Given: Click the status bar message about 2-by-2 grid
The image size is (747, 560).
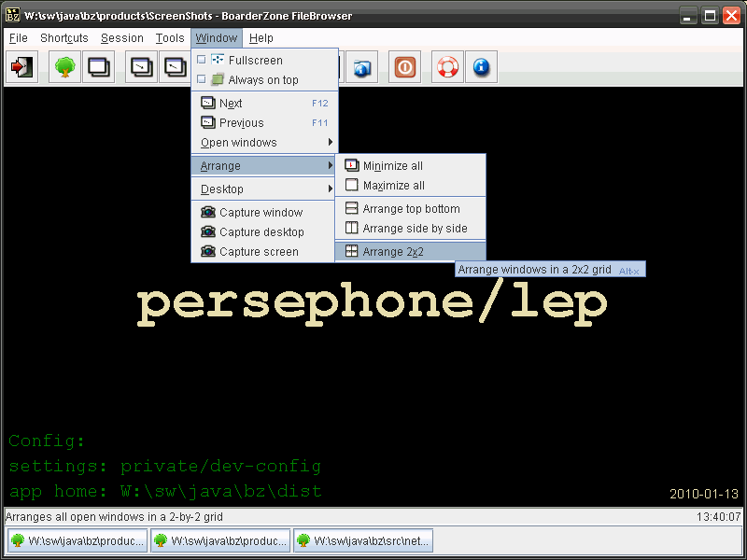Looking at the screenshot, I should (114, 517).
